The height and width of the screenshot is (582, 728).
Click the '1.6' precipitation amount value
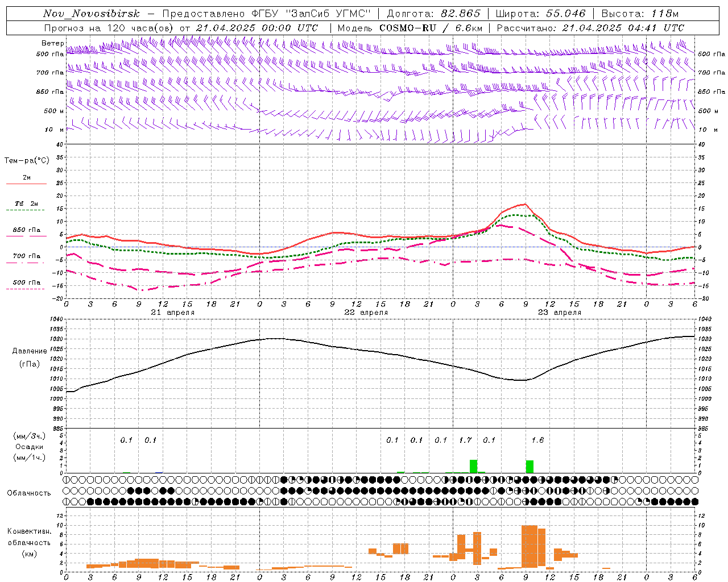pyautogui.click(x=537, y=440)
